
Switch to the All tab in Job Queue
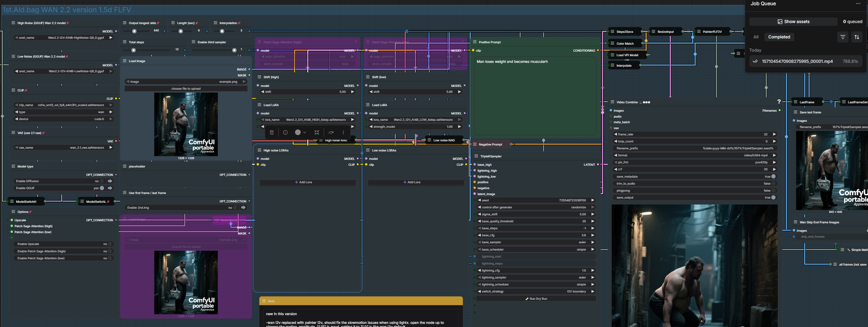pos(756,37)
